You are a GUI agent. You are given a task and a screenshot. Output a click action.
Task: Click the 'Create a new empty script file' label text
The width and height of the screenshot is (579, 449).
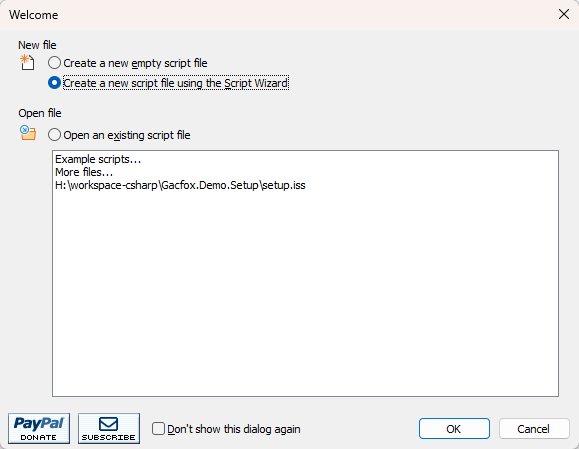(x=135, y=63)
